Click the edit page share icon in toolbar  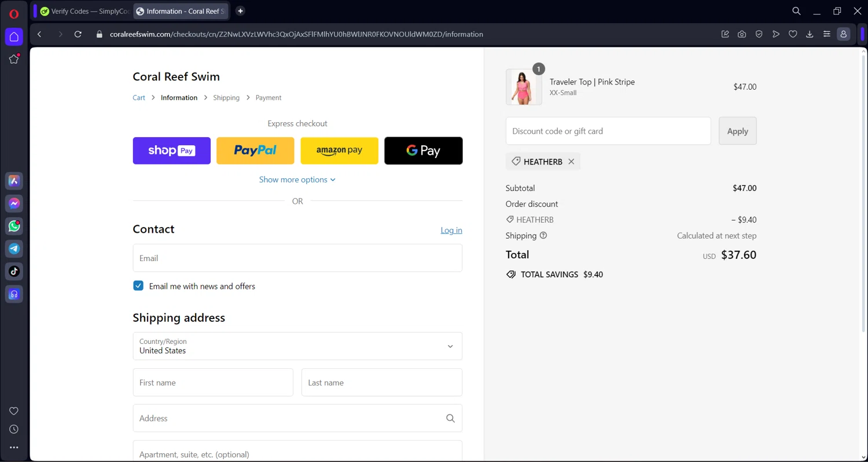coord(725,34)
